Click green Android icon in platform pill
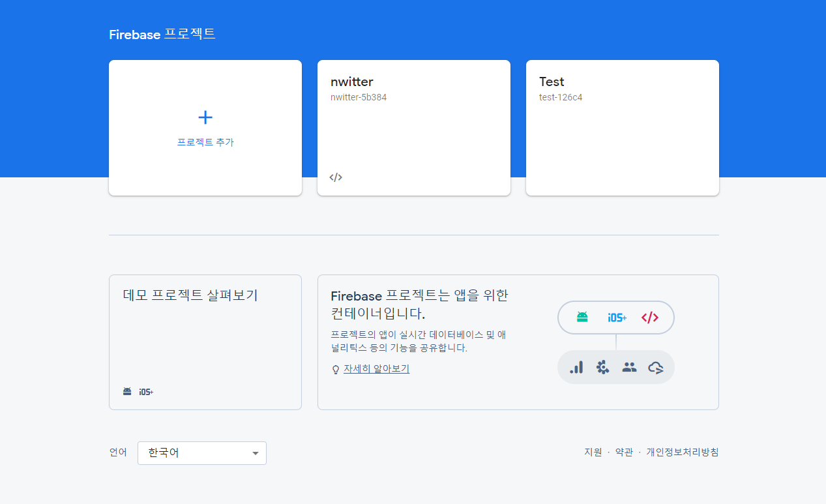 [582, 318]
